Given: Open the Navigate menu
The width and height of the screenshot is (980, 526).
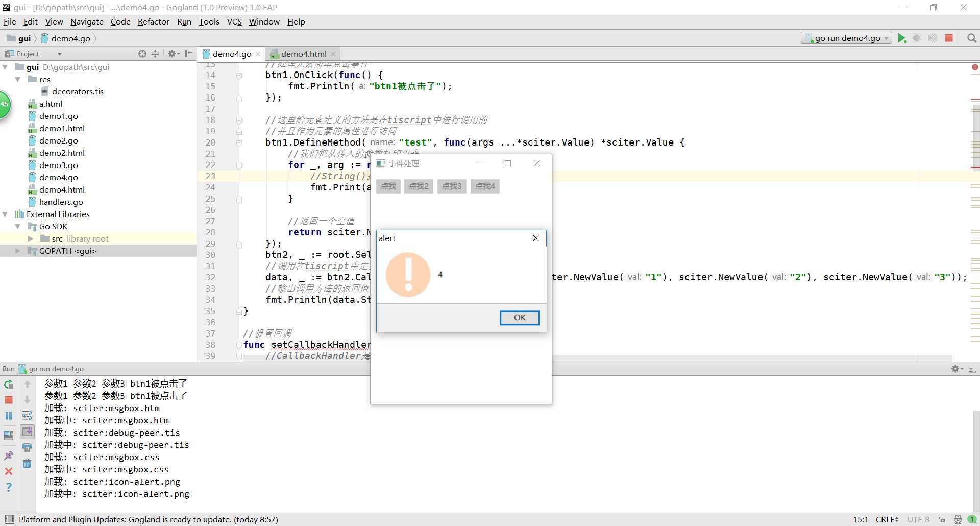Looking at the screenshot, I should tap(87, 21).
